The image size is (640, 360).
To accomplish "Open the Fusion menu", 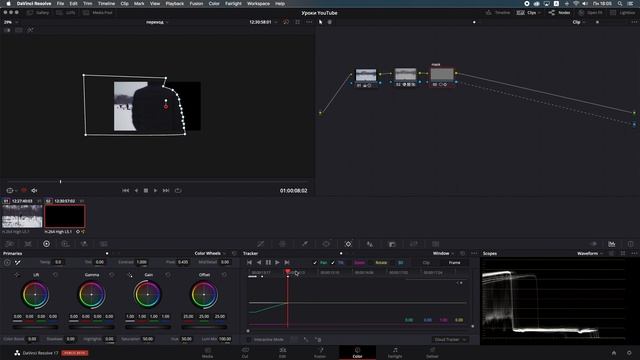I will (x=196, y=4).
